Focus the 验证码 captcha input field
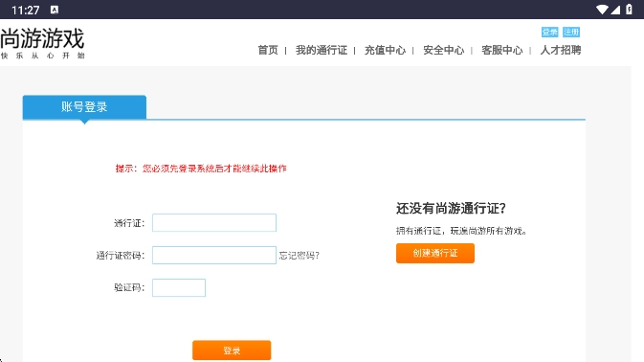Screen dimensions: 644x362 (179, 287)
